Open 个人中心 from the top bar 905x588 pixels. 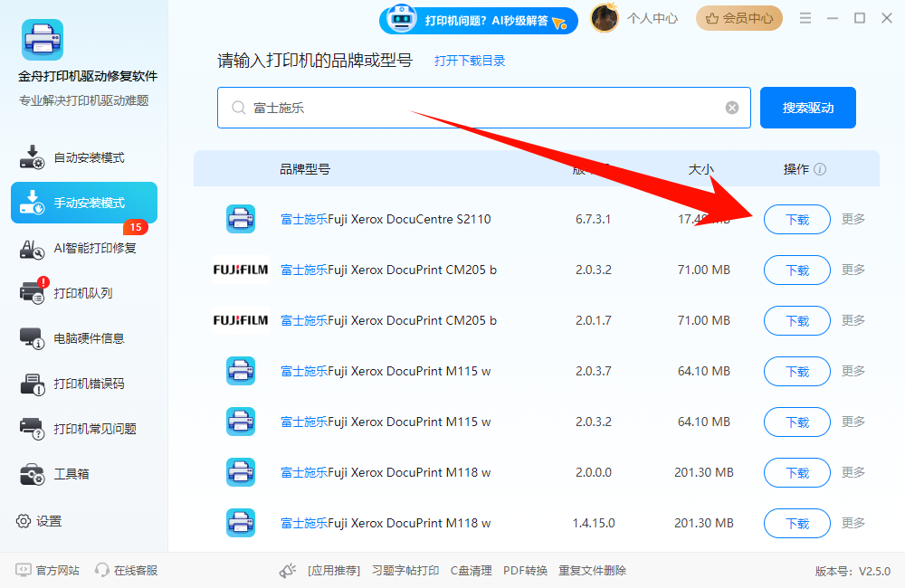(652, 18)
